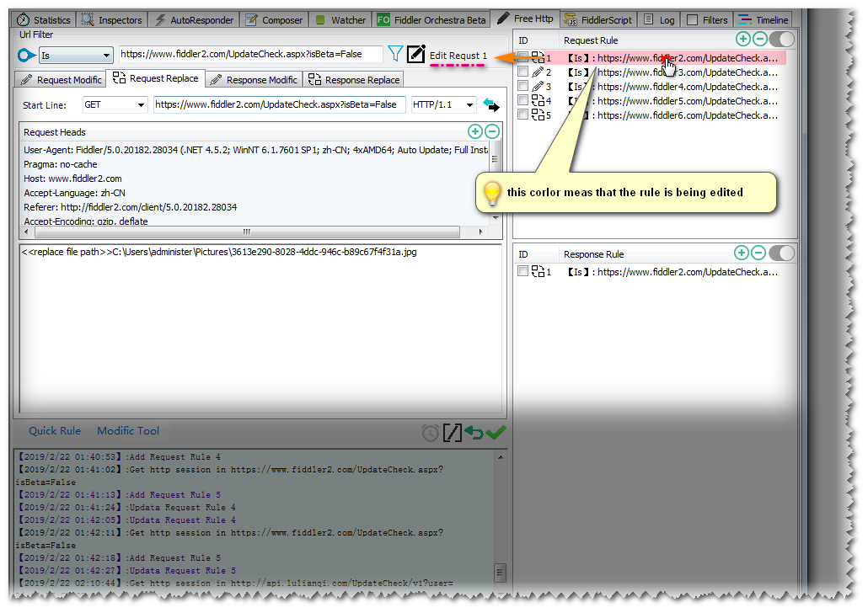The image size is (868, 613).
Task: Switch to the Log tab
Action: [659, 20]
